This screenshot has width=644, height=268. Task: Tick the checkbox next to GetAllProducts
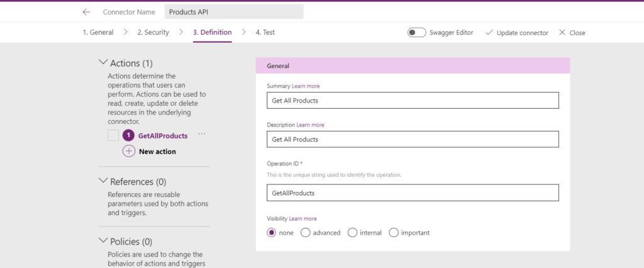[x=113, y=136]
